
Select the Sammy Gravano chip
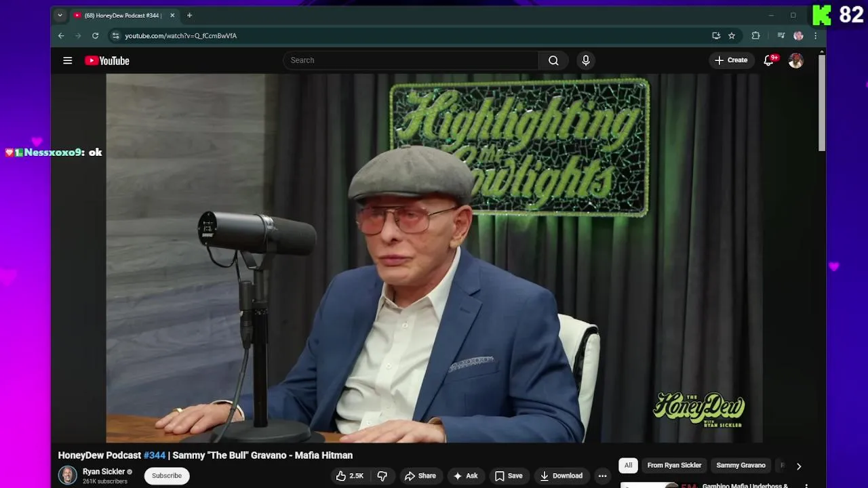pos(741,466)
